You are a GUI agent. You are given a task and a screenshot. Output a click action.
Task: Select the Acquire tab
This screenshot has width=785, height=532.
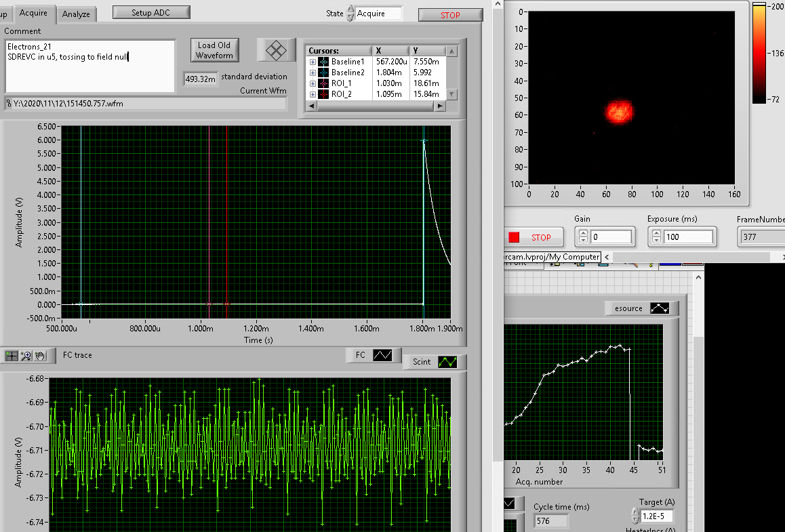coord(33,13)
